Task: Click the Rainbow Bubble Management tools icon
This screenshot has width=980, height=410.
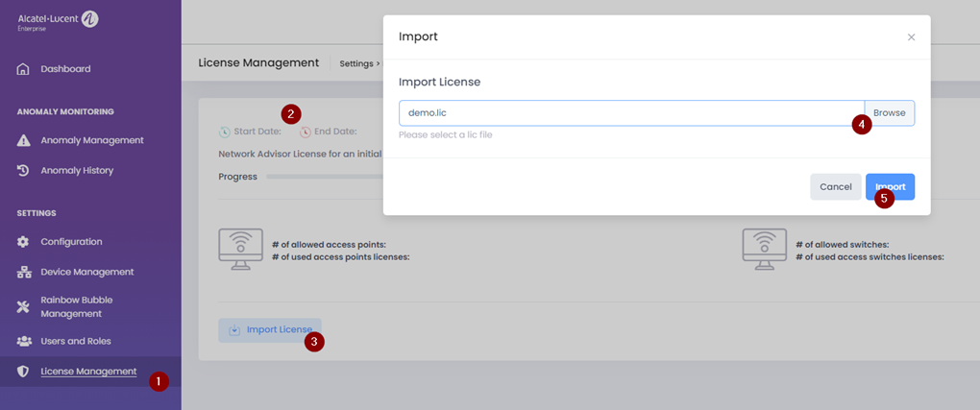Action: pos(24,306)
